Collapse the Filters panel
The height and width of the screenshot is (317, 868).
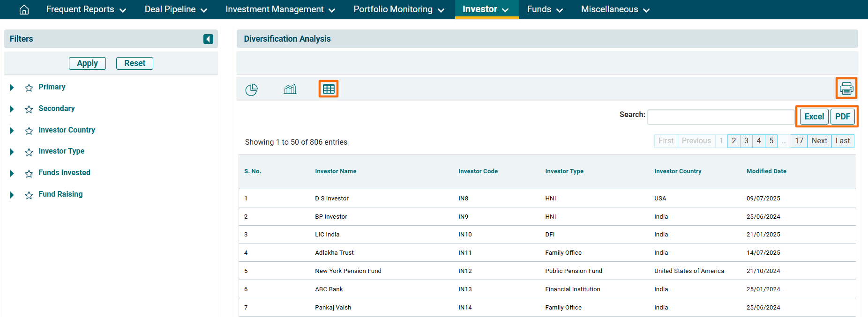click(208, 39)
